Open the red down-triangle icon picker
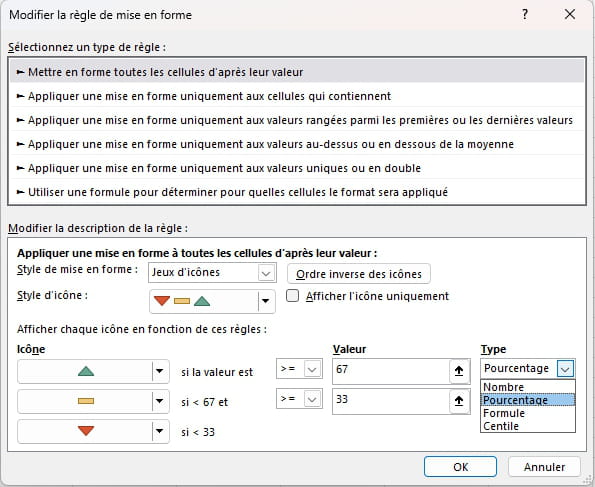The width and height of the screenshot is (595, 487). click(93, 431)
